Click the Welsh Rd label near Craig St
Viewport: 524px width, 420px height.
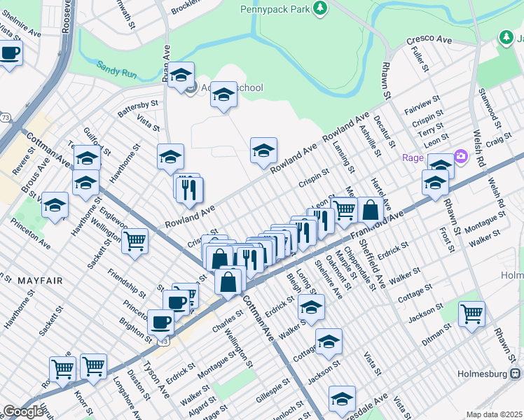(478, 148)
